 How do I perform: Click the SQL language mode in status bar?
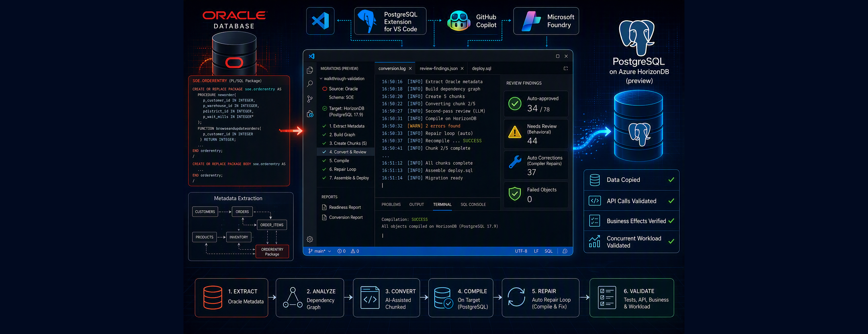(548, 251)
